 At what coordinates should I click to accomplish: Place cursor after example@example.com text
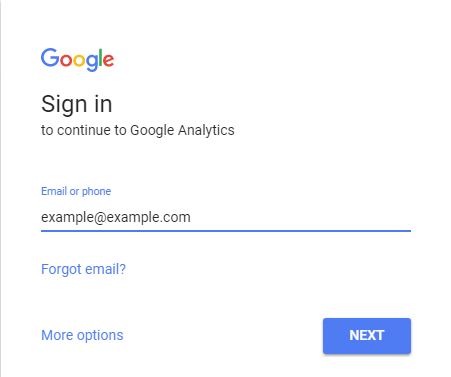(x=191, y=218)
